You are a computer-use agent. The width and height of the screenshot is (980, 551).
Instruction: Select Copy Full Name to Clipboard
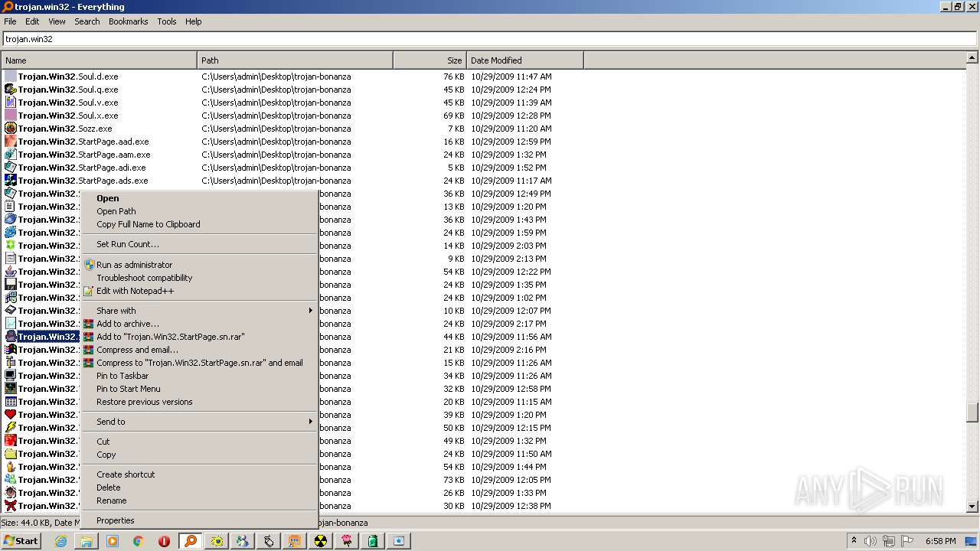click(199, 224)
